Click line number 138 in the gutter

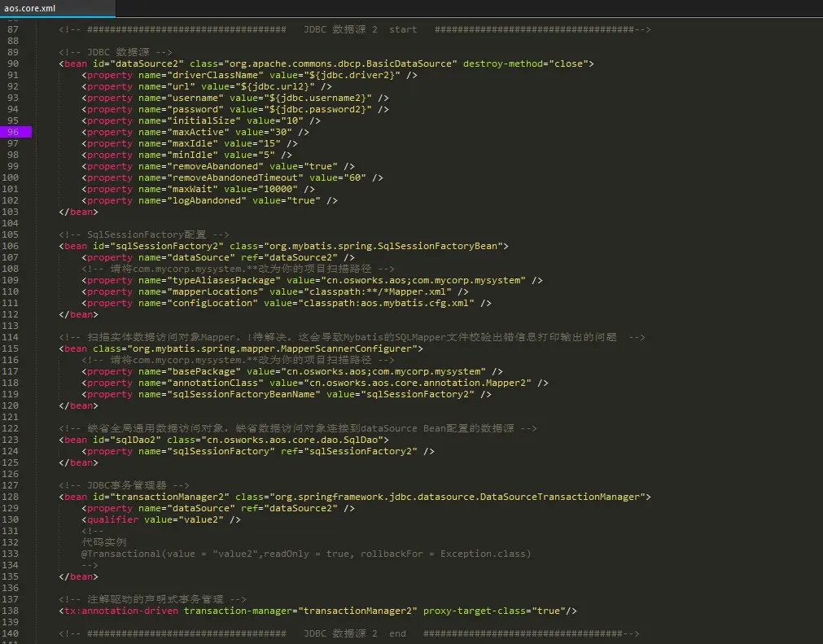[11, 611]
